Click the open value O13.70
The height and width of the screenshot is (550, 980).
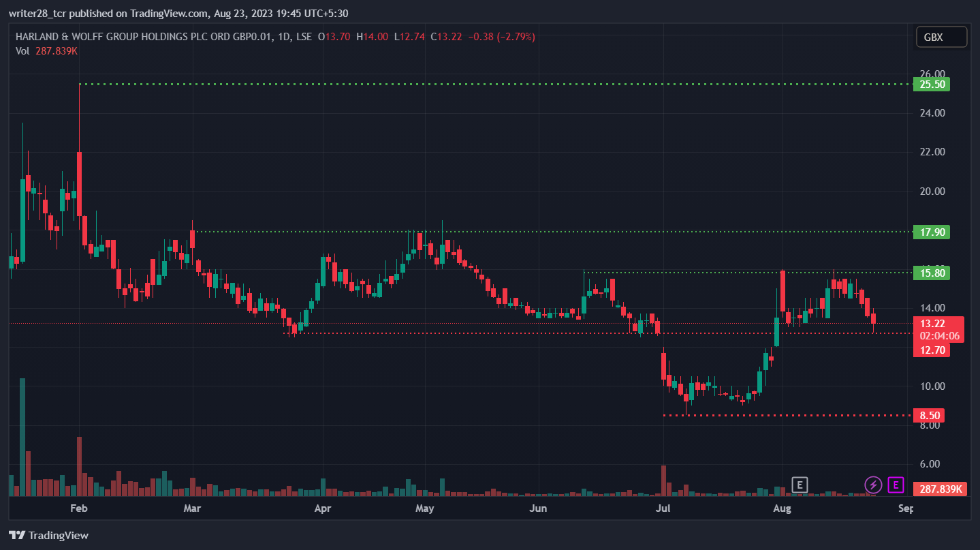click(x=334, y=37)
